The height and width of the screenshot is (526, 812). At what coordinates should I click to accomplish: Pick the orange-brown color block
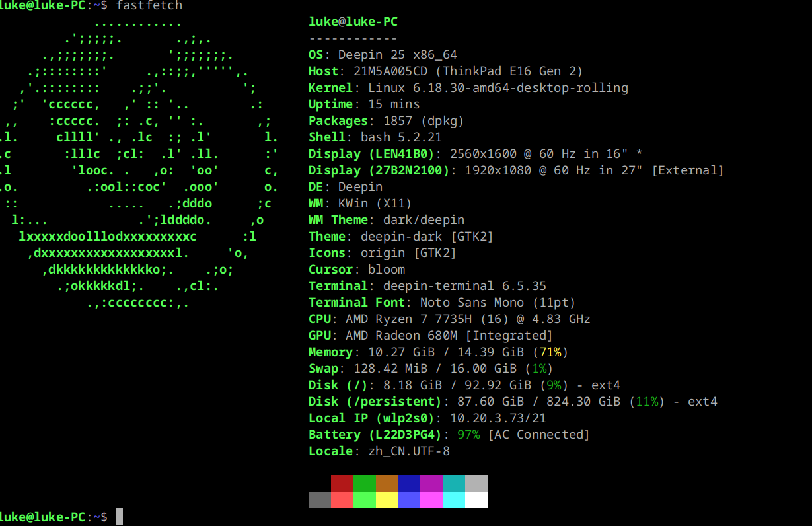click(x=387, y=484)
